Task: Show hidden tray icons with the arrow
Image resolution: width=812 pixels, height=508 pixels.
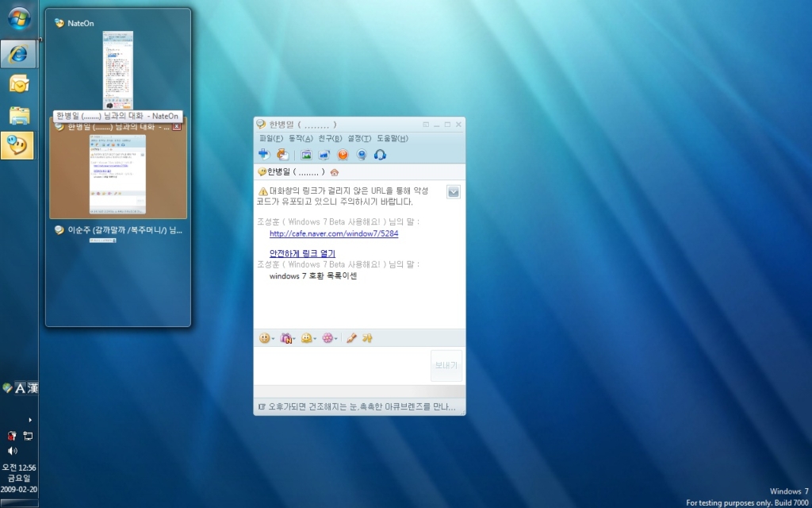Action: pyautogui.click(x=30, y=420)
